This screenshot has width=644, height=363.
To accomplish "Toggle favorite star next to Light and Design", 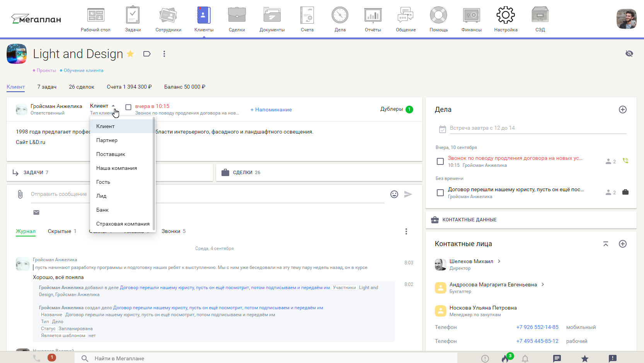I will (130, 54).
